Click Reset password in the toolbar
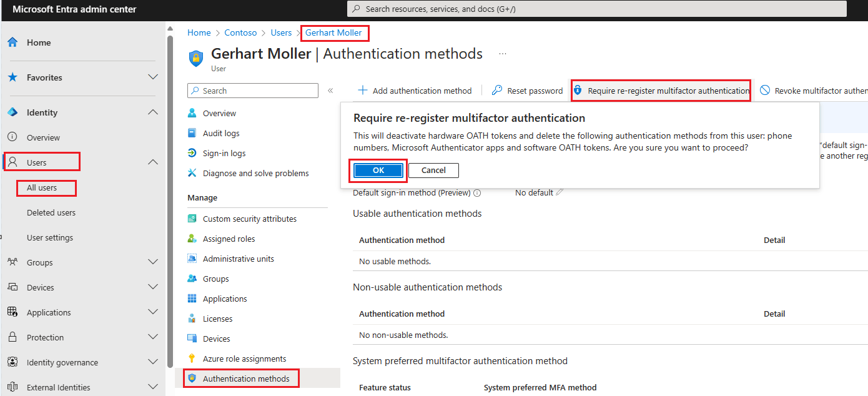Screen dimensions: 868x396 pos(527,91)
